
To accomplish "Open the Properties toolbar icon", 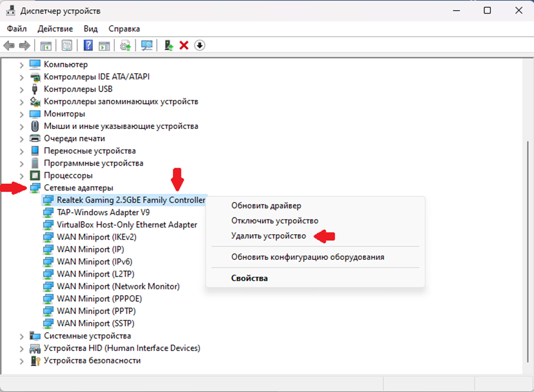I will 67,45.
